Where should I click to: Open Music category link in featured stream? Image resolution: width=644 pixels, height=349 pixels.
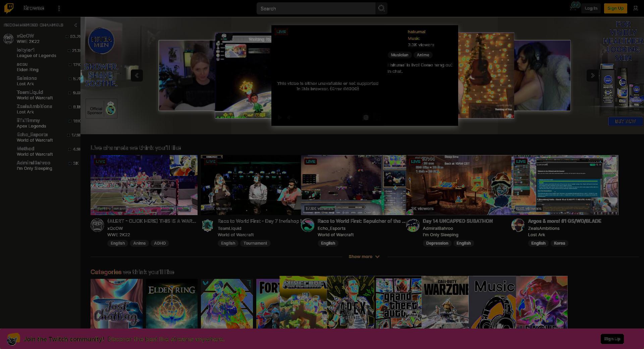pyautogui.click(x=414, y=39)
